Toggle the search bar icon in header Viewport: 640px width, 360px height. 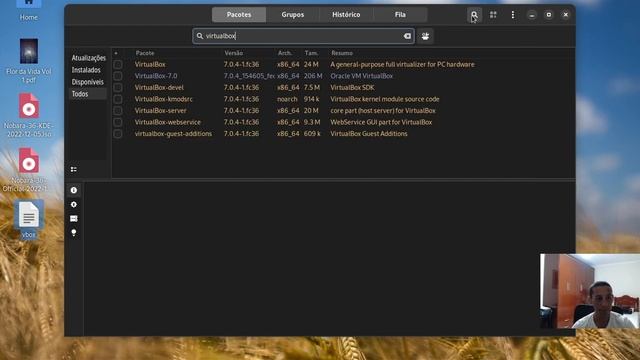pyautogui.click(x=474, y=15)
